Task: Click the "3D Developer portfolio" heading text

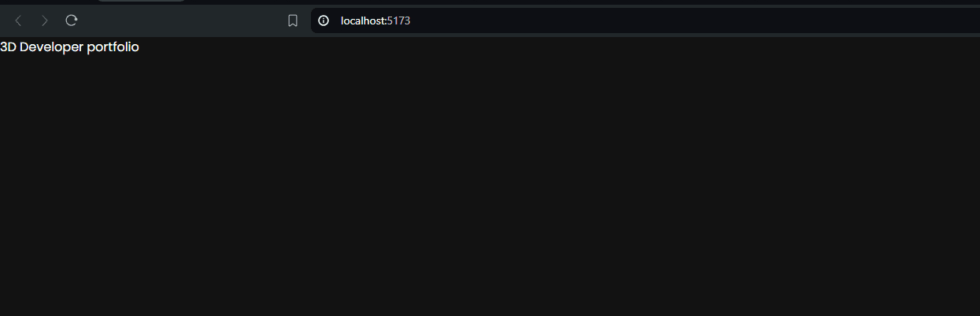Action: click(x=69, y=47)
